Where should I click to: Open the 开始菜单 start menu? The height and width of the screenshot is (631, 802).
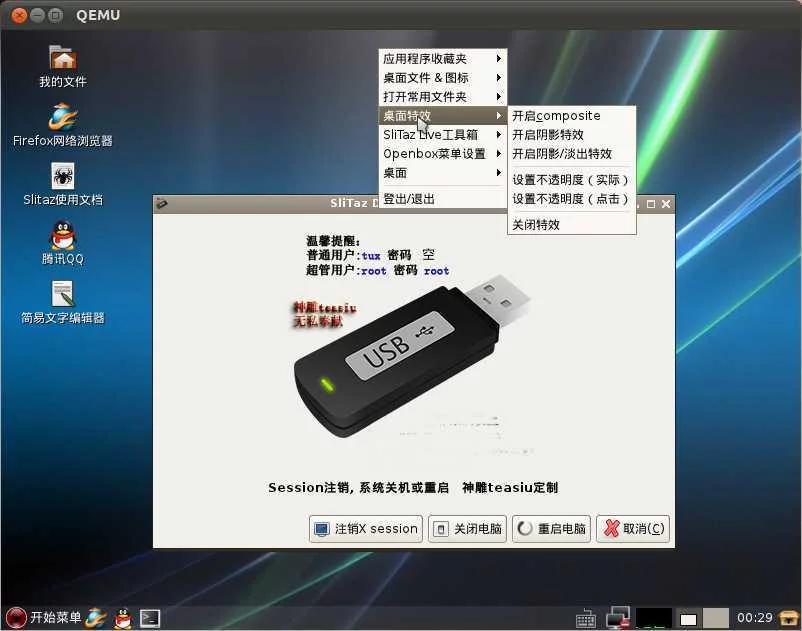[x=43, y=618]
